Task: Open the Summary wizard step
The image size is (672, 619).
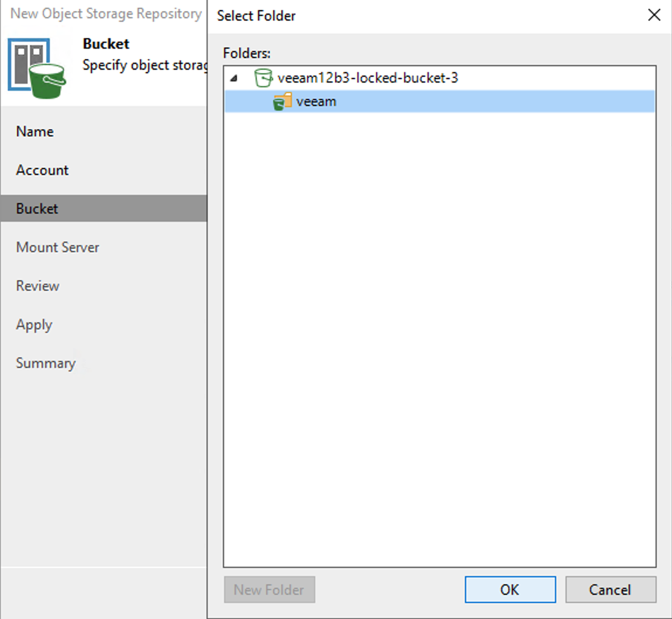Action: (x=46, y=363)
